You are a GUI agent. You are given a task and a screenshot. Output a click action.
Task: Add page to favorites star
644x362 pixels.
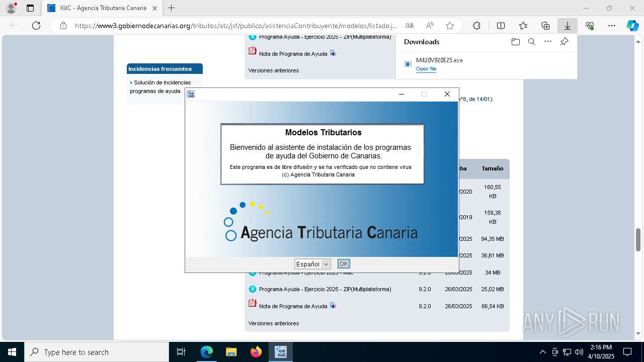click(x=450, y=26)
